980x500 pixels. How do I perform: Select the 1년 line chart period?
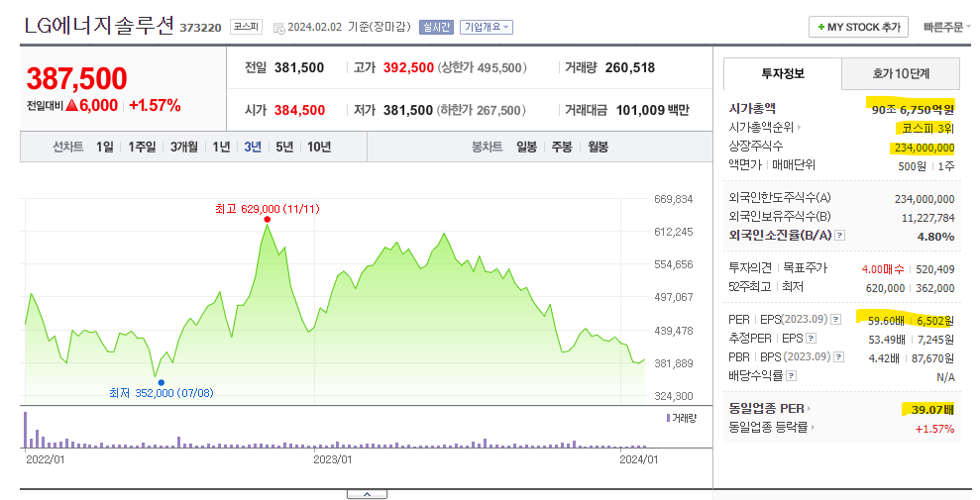point(221,147)
